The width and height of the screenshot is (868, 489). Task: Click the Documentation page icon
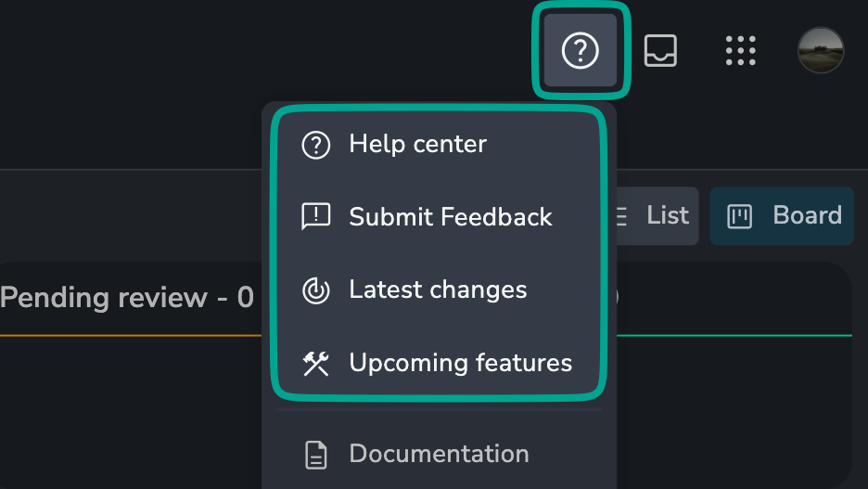click(316, 455)
